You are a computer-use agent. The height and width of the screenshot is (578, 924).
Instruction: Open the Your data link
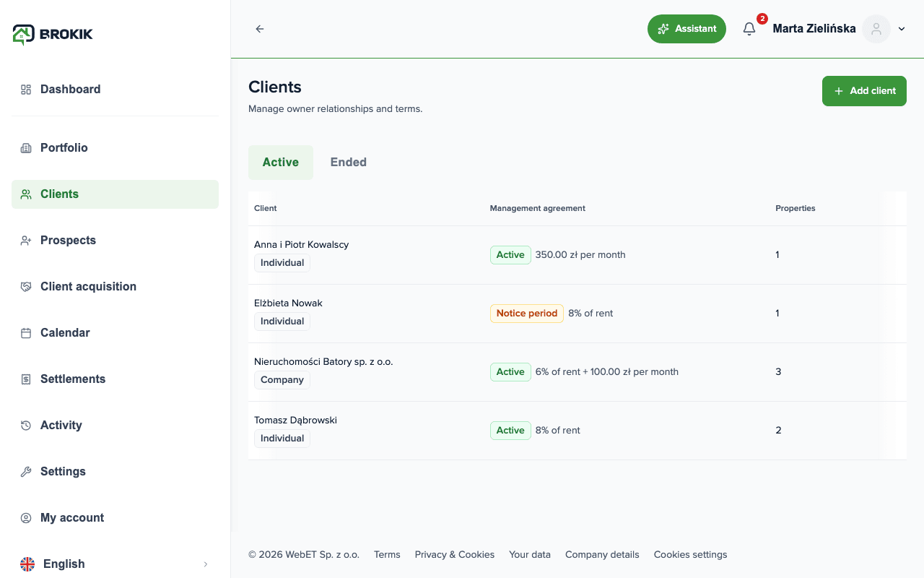530,555
